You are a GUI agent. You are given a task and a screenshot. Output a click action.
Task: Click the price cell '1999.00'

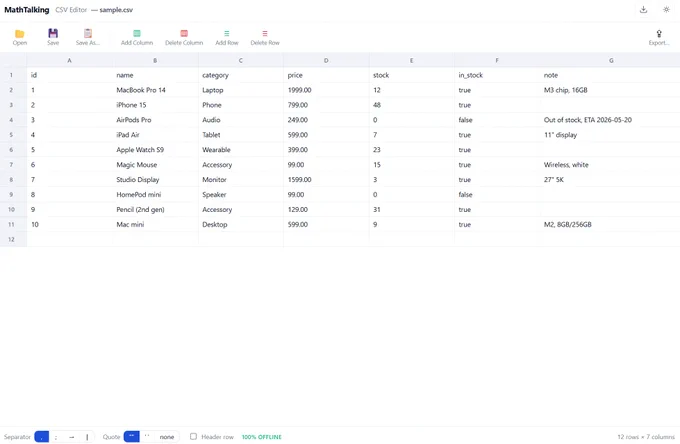coord(326,90)
